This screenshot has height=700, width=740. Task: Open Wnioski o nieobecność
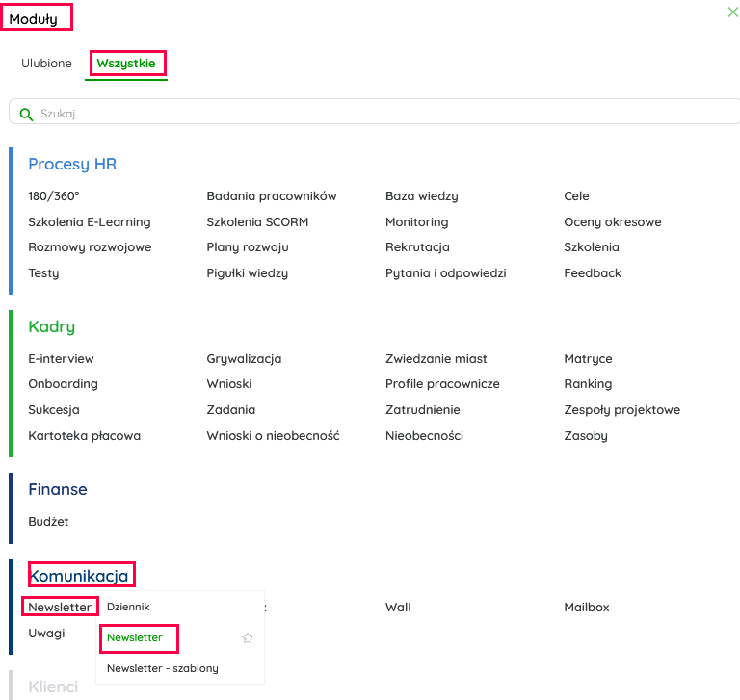(273, 436)
